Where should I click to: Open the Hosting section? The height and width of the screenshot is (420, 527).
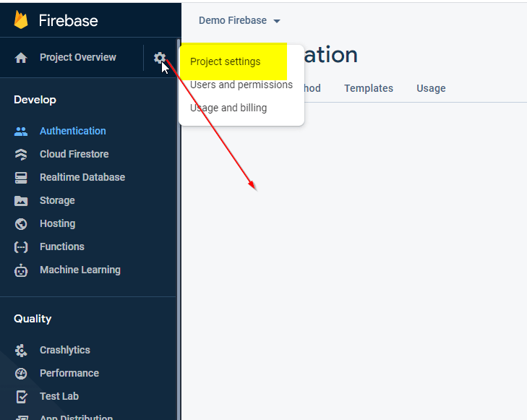(x=58, y=224)
